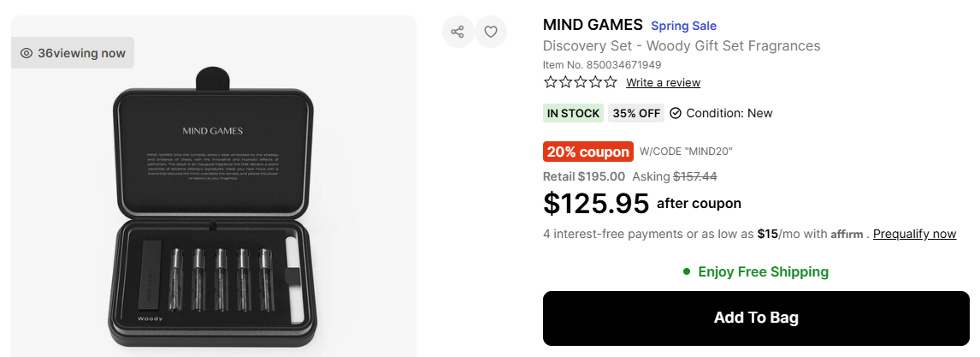Click the eye icon by viewing count
Viewport: 980px width, 357px height.
[27, 53]
